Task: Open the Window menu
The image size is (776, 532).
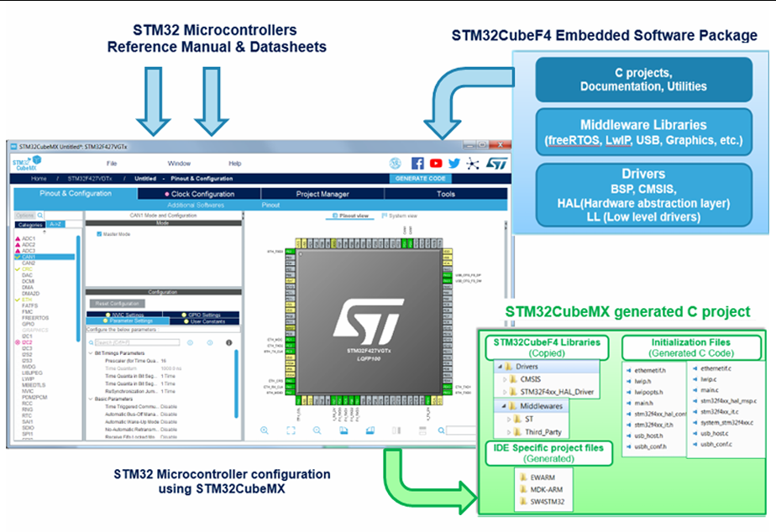Action: click(x=179, y=163)
